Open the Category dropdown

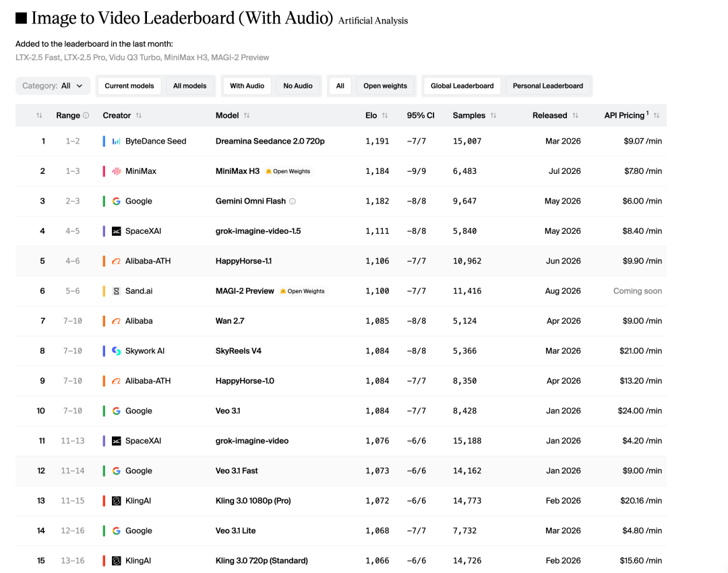point(53,86)
